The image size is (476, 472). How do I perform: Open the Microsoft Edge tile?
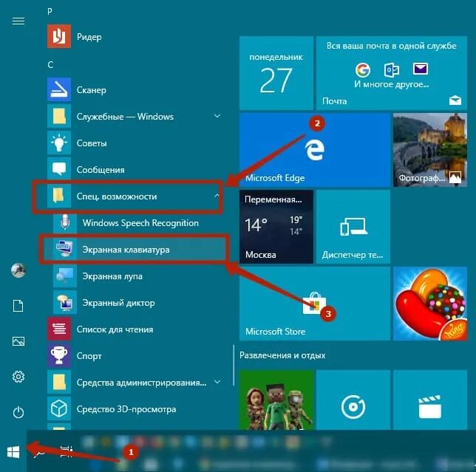pos(315,150)
